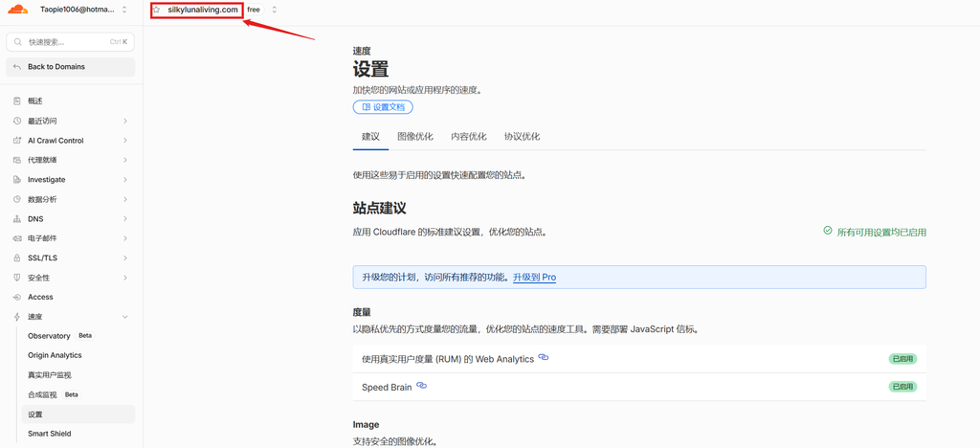Open the account switcher dropdown
This screenshot has height=448, width=980.
[x=124, y=10]
